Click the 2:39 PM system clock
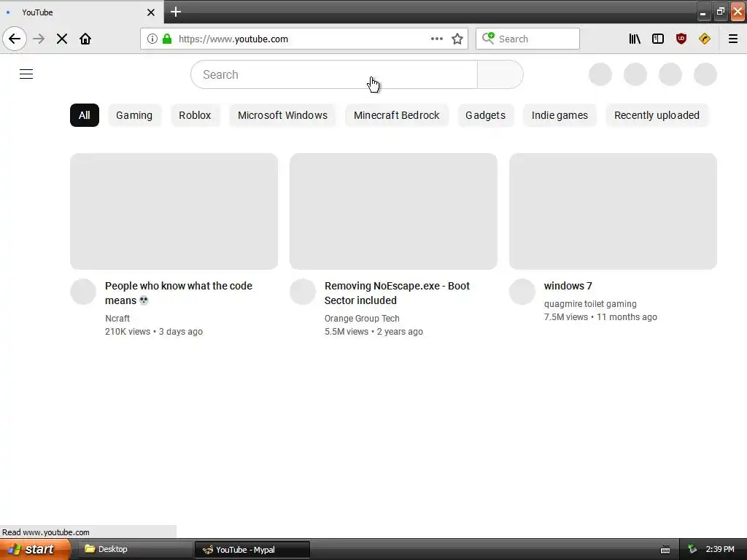Viewport: 747px width, 560px height. click(x=720, y=550)
